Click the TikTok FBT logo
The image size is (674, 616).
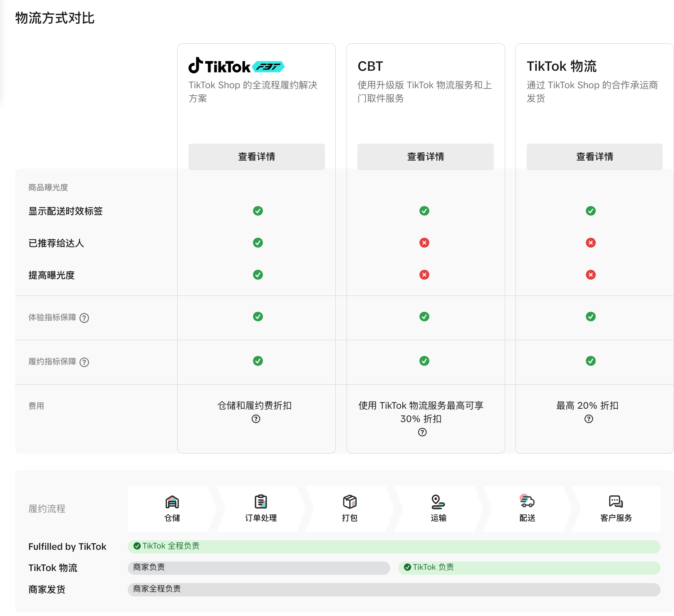236,66
